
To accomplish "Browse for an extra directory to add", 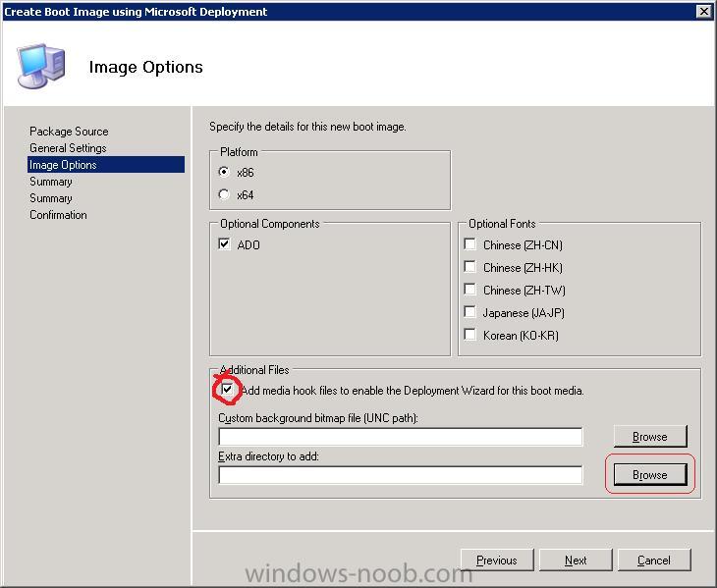I will point(650,475).
